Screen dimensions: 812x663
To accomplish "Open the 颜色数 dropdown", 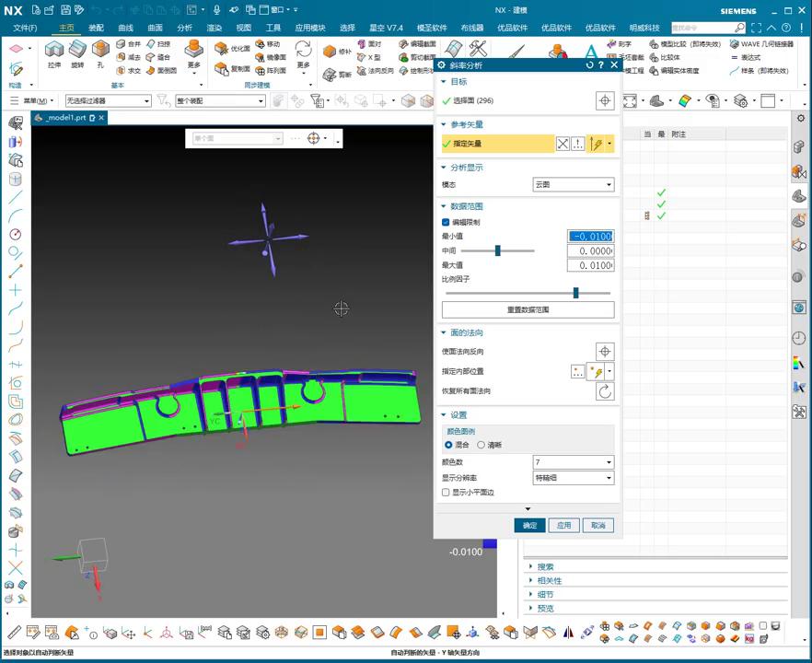I will click(x=574, y=462).
